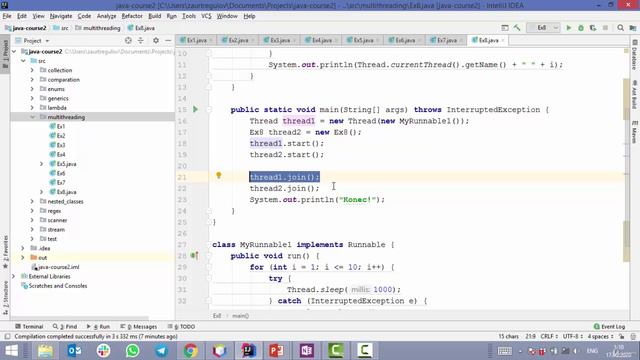Click the project structure layout icon in toolbar
Viewport: 640px width, 360px height.
505,28
